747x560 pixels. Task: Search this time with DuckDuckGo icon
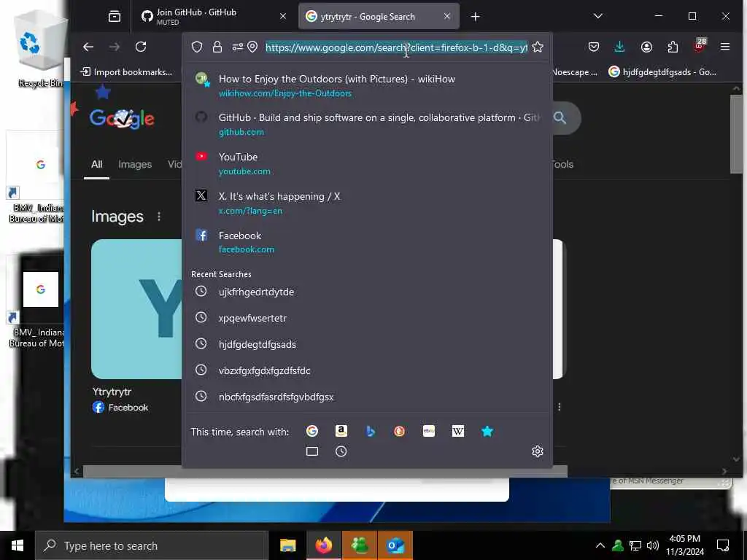pos(399,431)
